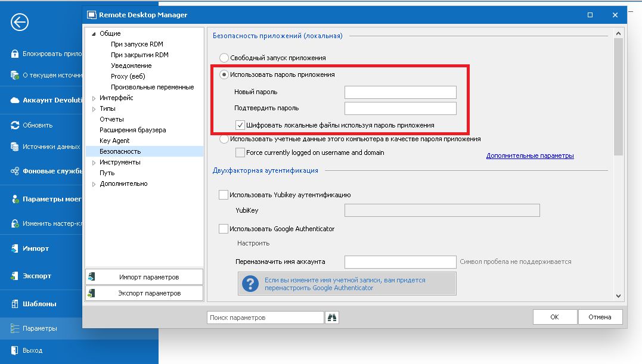Open the Дополнительные параметры link
Viewport: 642px width, 364px height.
coord(530,155)
